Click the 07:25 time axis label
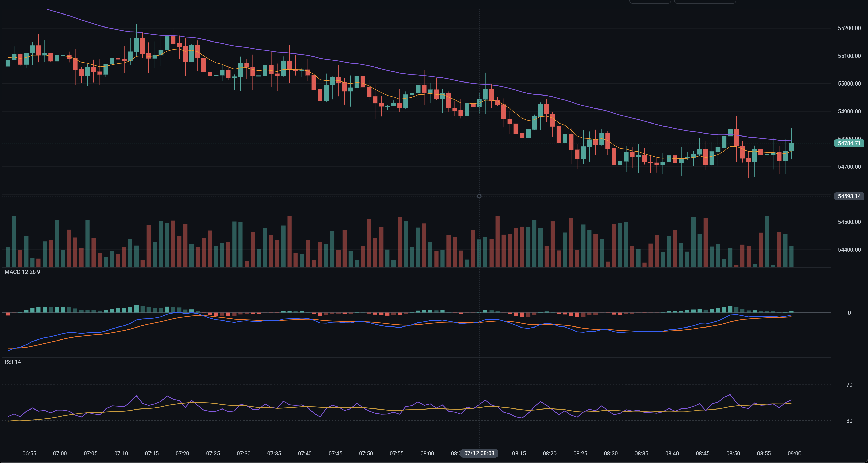The height and width of the screenshot is (463, 868). pyautogui.click(x=213, y=453)
